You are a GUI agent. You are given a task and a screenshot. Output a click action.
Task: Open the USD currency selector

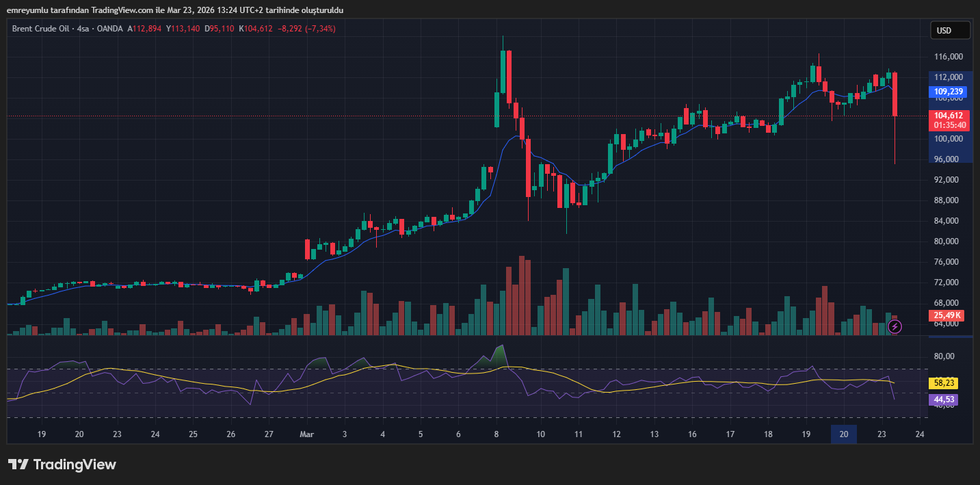click(950, 30)
